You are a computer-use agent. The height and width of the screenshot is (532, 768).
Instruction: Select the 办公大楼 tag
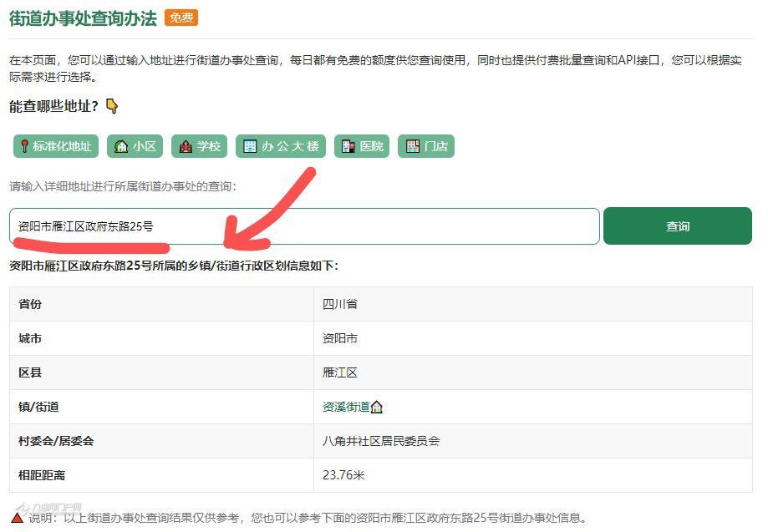[x=281, y=146]
